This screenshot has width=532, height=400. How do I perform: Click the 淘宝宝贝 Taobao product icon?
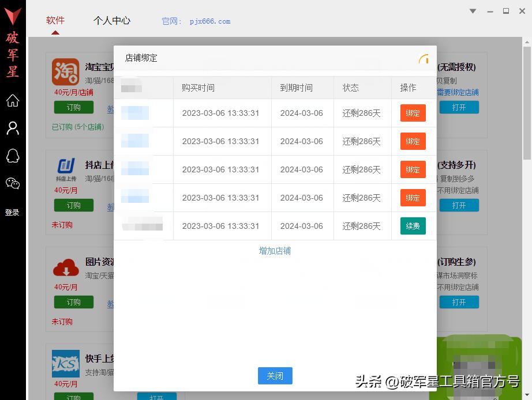click(65, 70)
